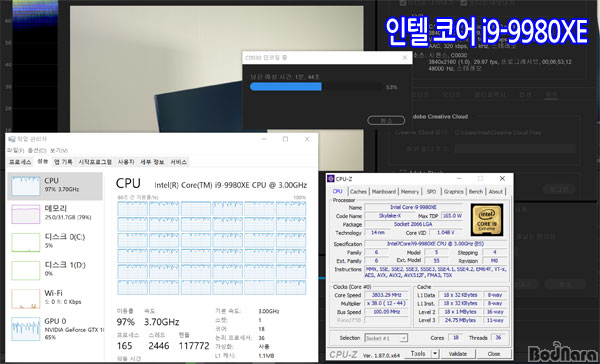
Task: Switch to 프로세스 tab
Action: point(20,162)
